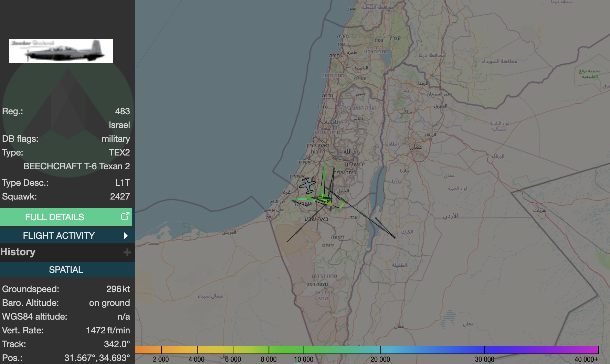This screenshot has width=610, height=364.
Task: Click the blue 30 000 mark on altitude legend
Action: coord(484,350)
